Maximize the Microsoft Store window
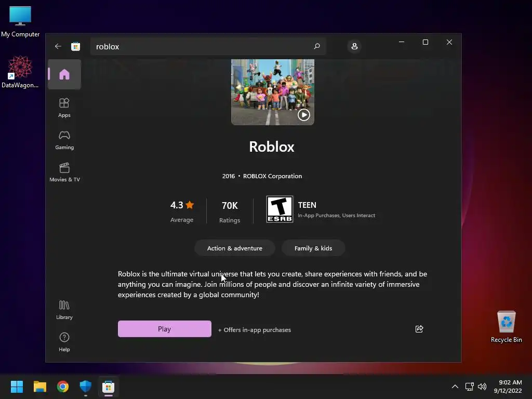 coord(425,42)
